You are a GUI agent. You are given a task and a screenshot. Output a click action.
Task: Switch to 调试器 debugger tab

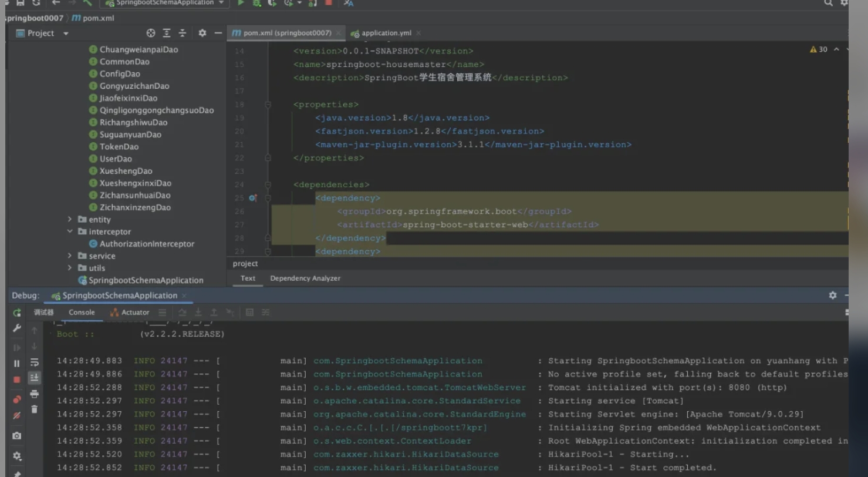pos(44,313)
